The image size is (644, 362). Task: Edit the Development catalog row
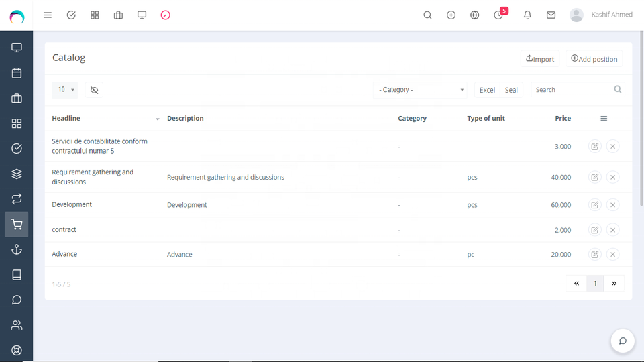click(594, 205)
